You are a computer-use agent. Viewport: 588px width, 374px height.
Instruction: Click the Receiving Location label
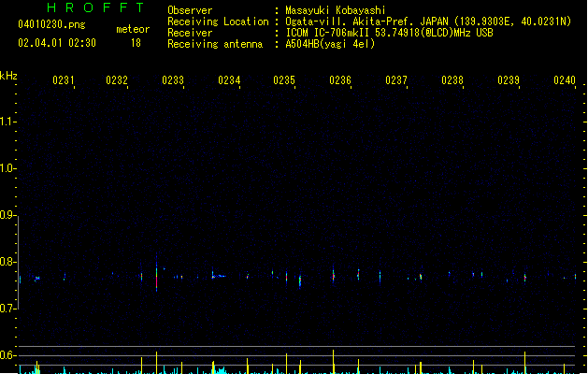coord(218,22)
